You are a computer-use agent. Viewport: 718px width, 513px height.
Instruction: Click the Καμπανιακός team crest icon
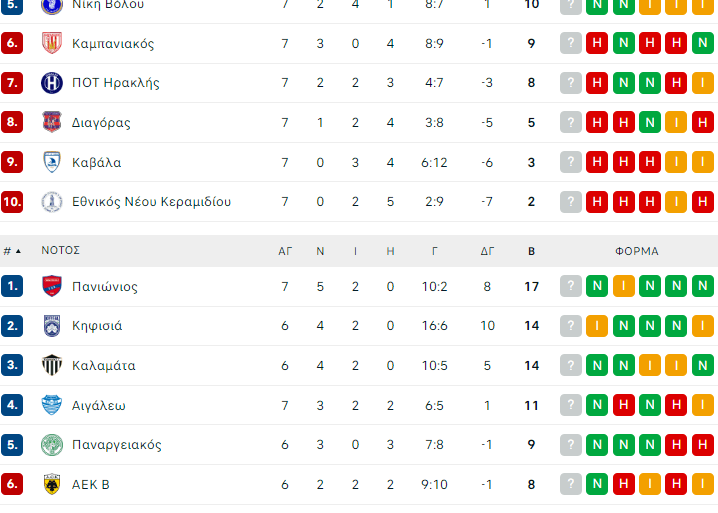52,44
